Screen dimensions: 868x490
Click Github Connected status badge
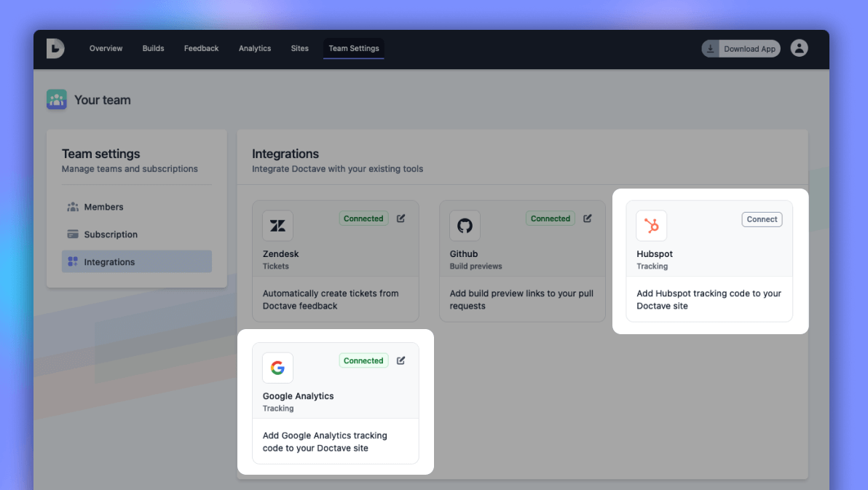551,218
